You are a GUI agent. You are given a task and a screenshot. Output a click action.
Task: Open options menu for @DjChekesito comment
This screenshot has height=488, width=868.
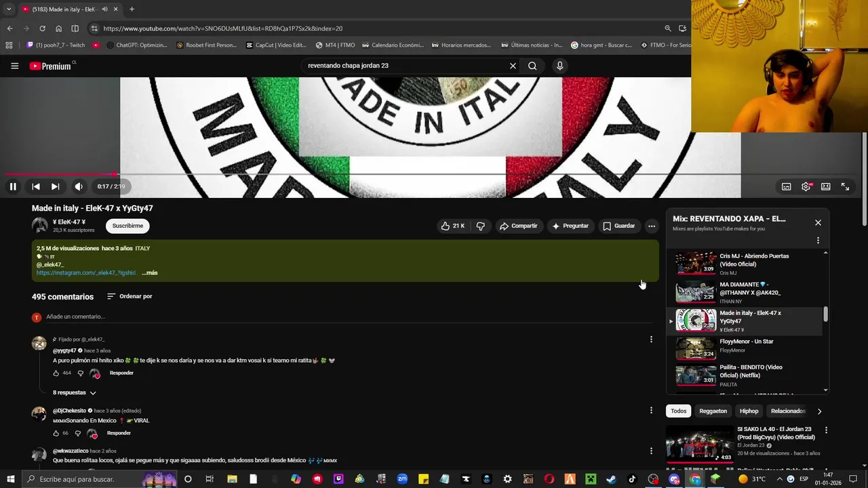coord(651,410)
